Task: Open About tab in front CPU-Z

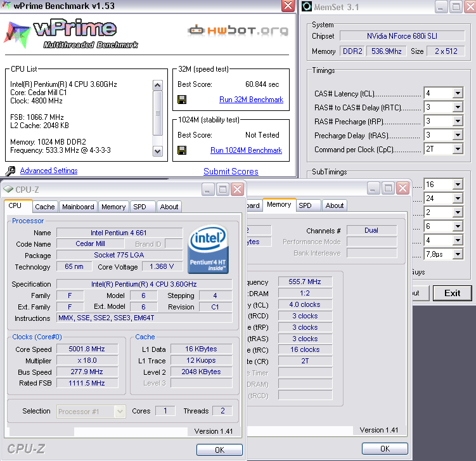Action: pos(169,207)
